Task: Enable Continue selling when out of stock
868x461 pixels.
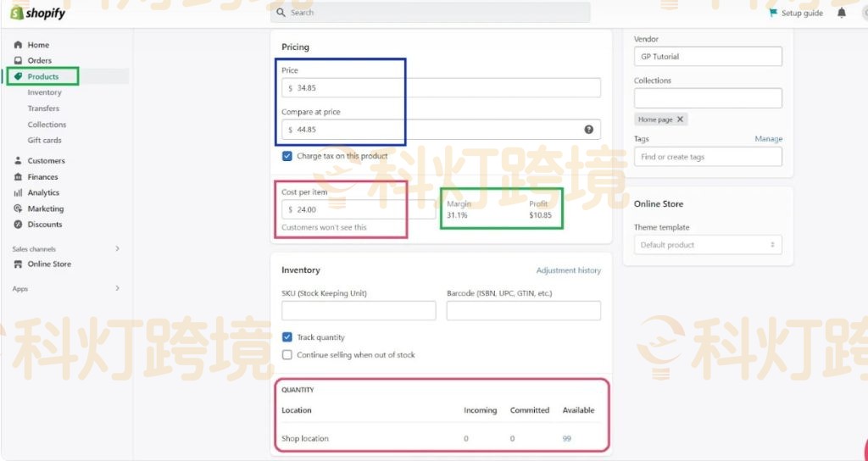Action: [287, 355]
